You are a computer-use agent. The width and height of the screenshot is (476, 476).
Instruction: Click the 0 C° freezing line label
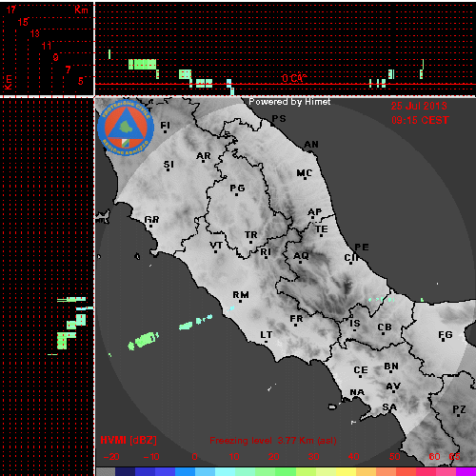point(294,78)
